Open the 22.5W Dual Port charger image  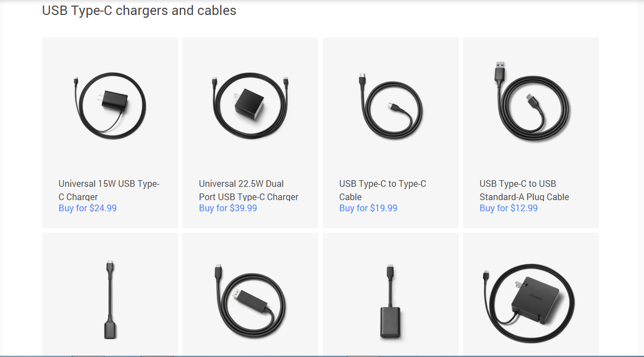(250, 105)
